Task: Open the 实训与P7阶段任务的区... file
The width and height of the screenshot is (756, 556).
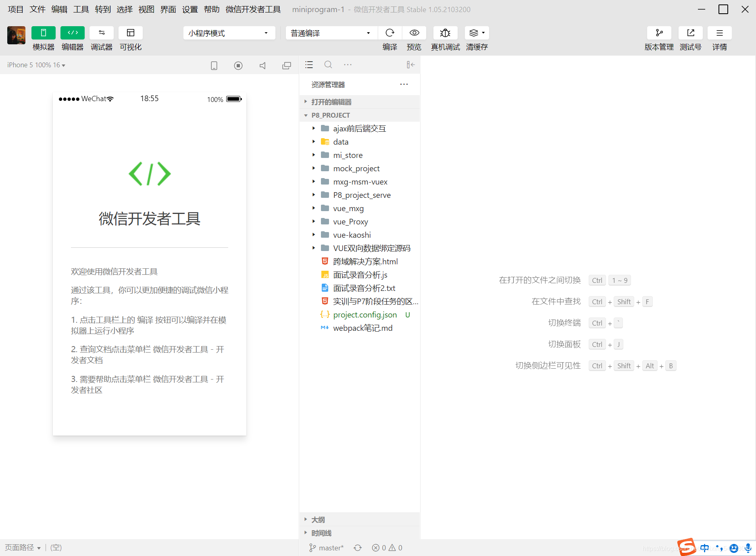Action: [360, 301]
